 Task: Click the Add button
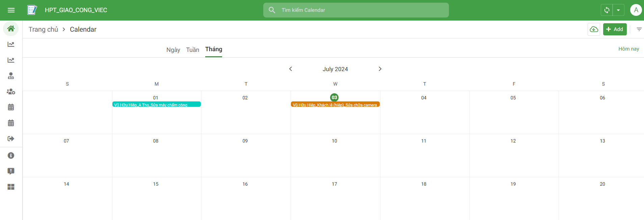[615, 29]
